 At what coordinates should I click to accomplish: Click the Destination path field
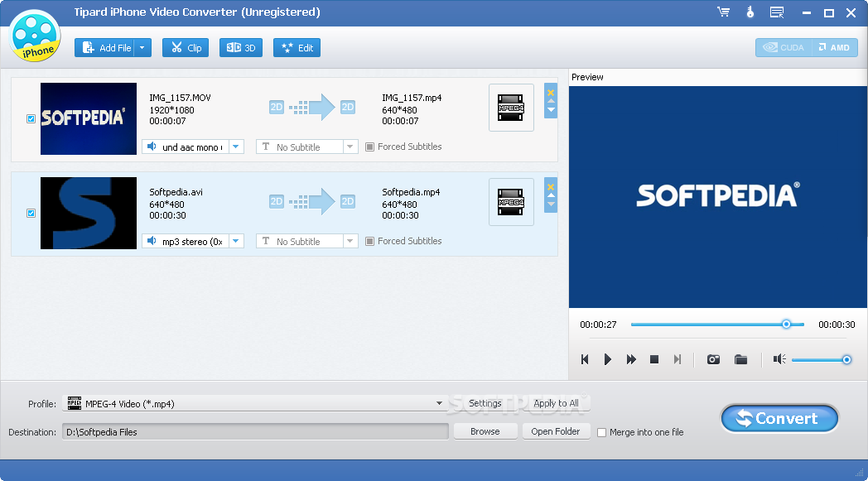point(255,431)
